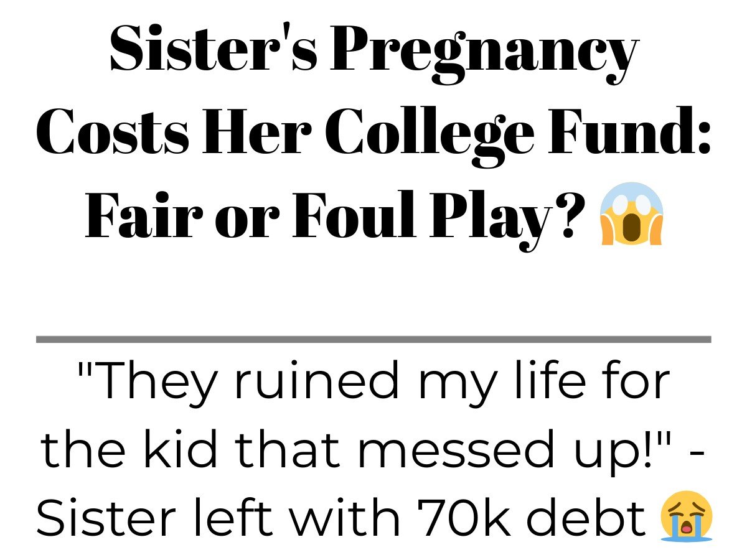Click the crying face emoji
The height and width of the screenshot is (560, 747).
tap(687, 516)
